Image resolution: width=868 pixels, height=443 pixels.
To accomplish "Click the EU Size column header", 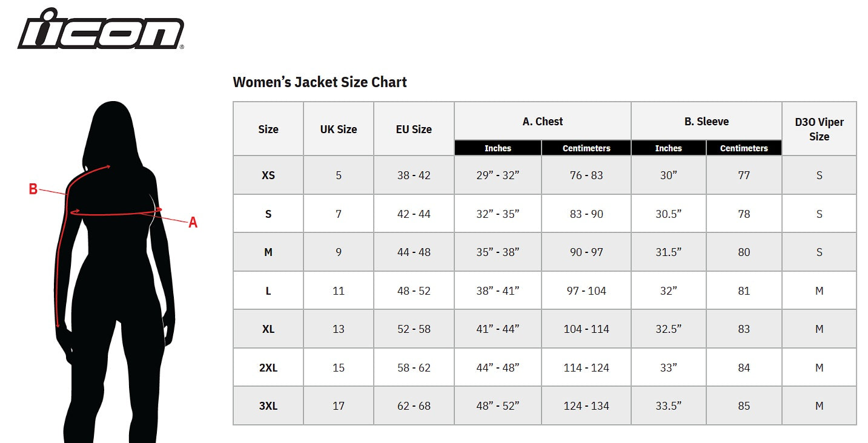I will tap(414, 129).
